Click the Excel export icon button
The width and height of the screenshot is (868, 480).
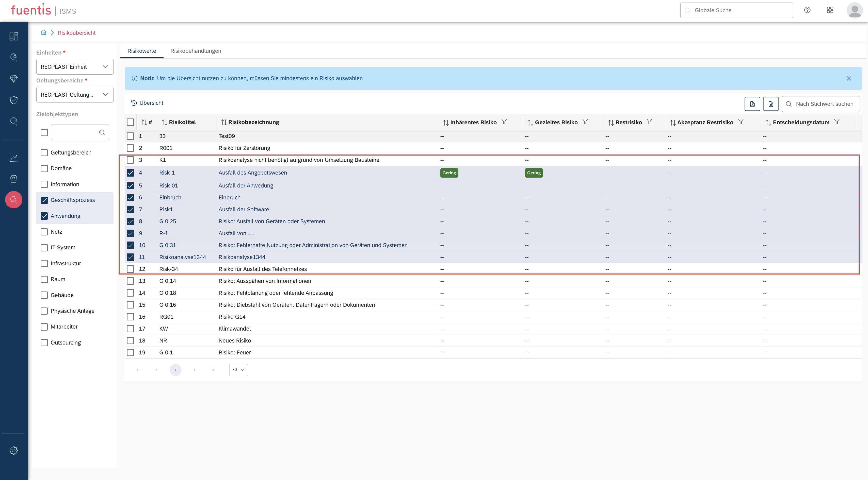click(771, 104)
